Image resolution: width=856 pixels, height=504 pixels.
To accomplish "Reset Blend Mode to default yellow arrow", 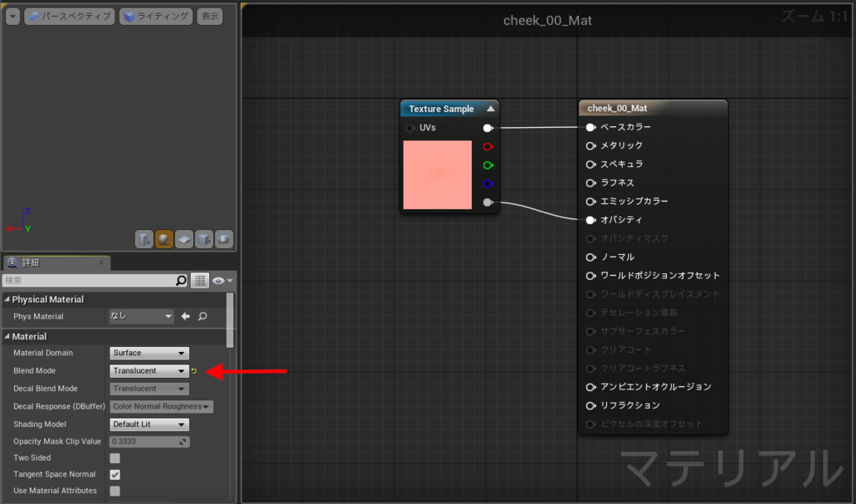I will tap(194, 371).
